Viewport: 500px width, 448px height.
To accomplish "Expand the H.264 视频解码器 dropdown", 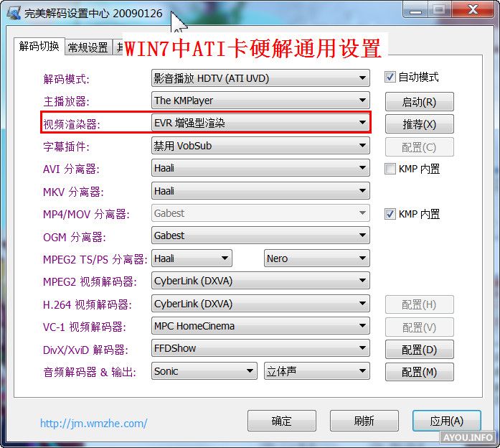I will (x=260, y=304).
